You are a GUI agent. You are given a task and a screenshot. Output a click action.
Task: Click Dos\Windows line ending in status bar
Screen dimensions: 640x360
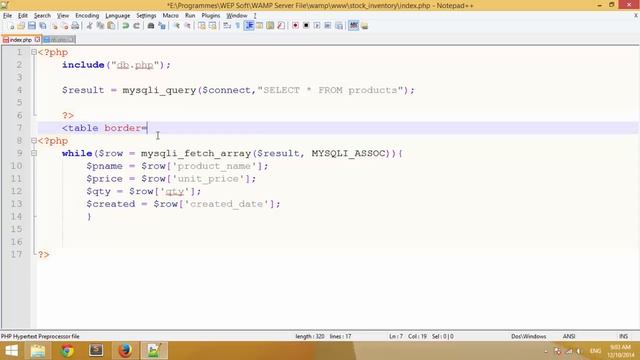529,336
